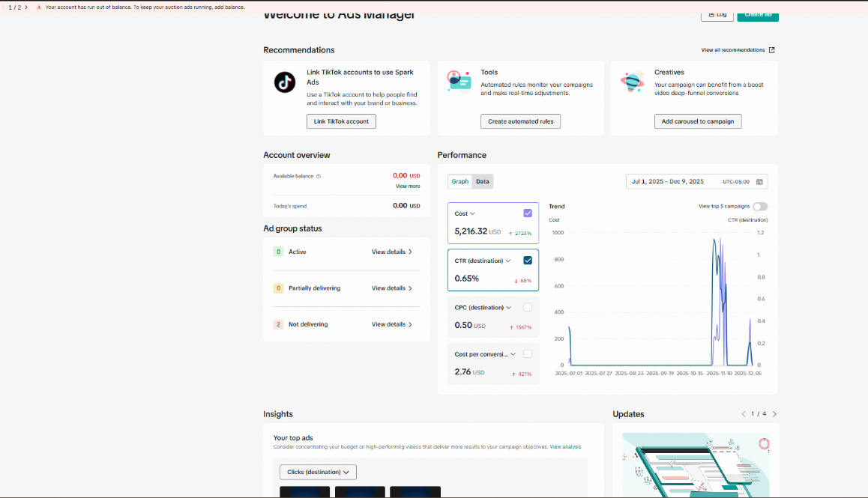868x498 pixels.
Task: Click the Available balance info icon
Action: pos(319,177)
